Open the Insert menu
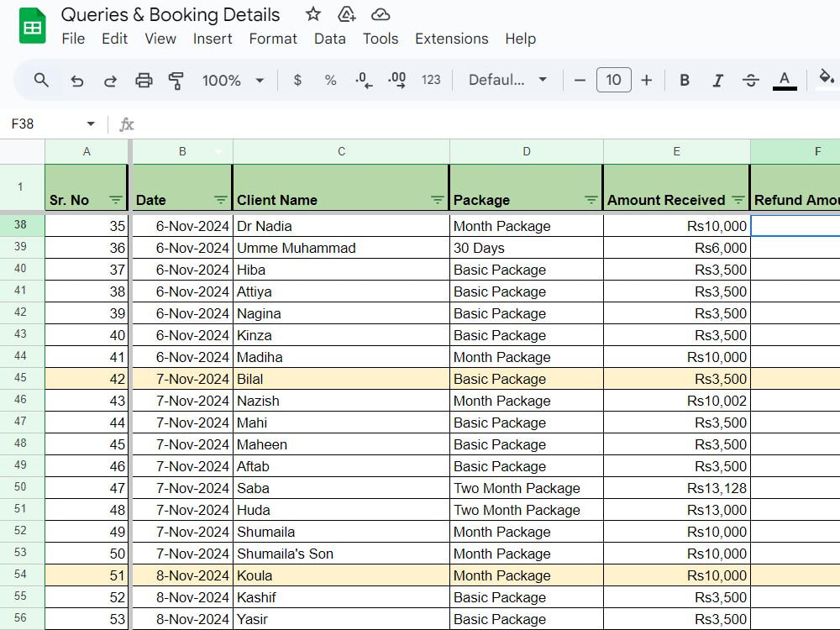The image size is (840, 630). [213, 39]
